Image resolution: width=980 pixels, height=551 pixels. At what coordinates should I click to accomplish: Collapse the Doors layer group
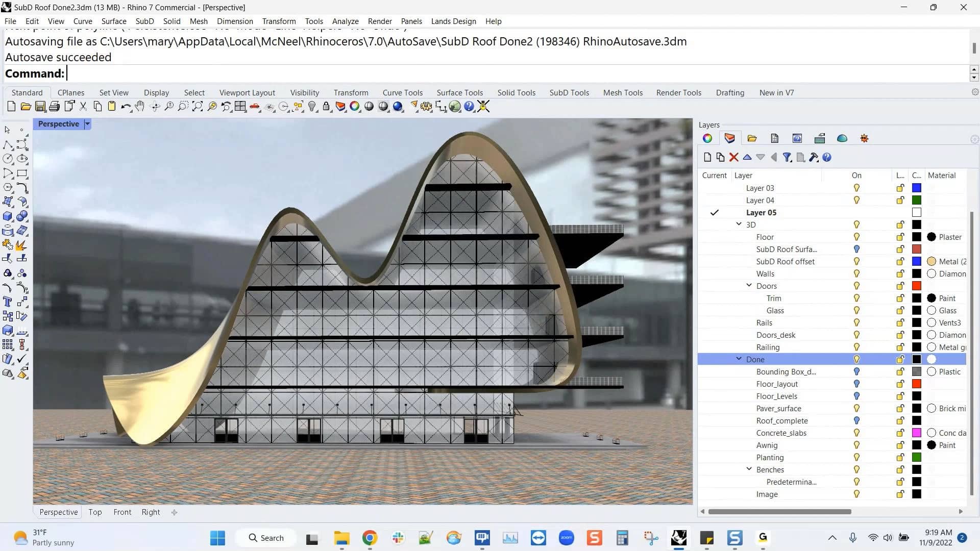tap(748, 286)
